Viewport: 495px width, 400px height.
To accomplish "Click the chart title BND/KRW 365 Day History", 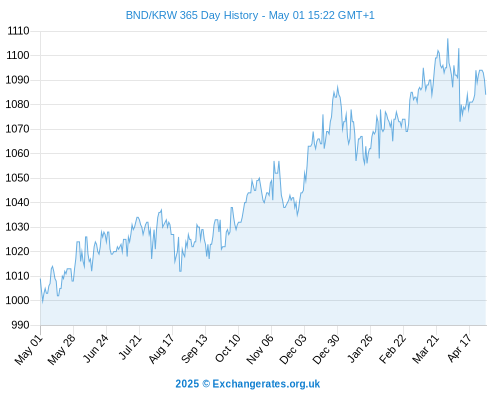I will 192,15.
